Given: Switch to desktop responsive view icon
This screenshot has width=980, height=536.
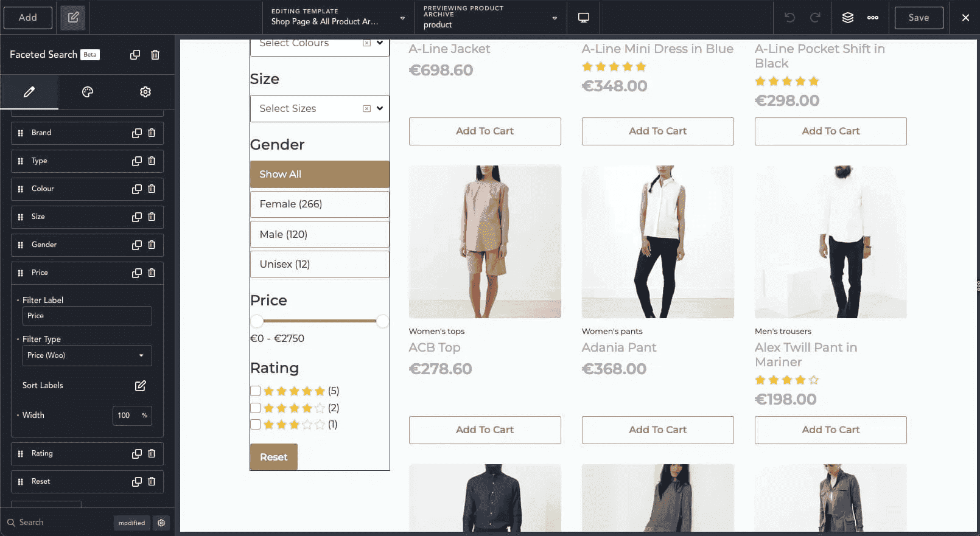Looking at the screenshot, I should [583, 18].
